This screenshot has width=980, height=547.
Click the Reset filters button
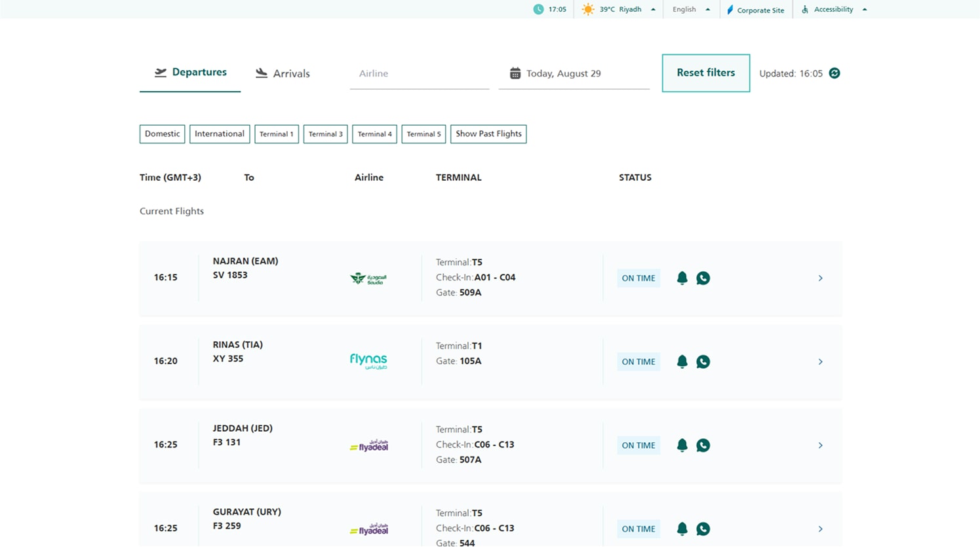tap(706, 73)
